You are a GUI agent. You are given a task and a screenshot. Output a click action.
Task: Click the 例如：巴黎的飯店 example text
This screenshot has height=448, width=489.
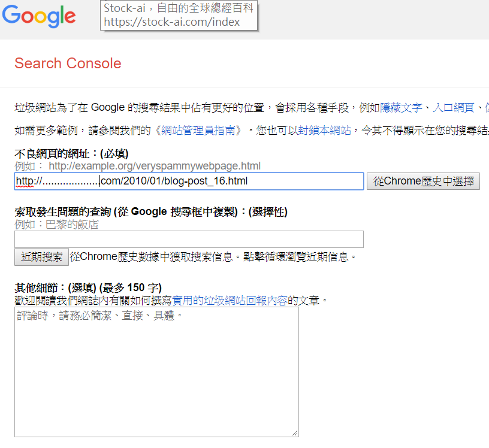[56, 224]
